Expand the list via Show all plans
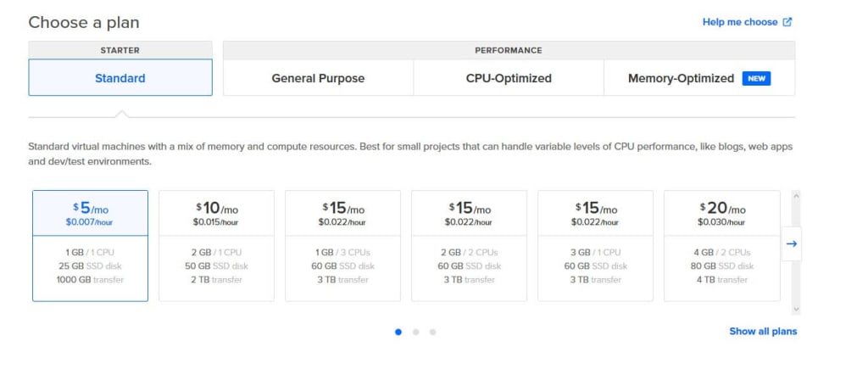This screenshot has width=868, height=369. point(763,331)
